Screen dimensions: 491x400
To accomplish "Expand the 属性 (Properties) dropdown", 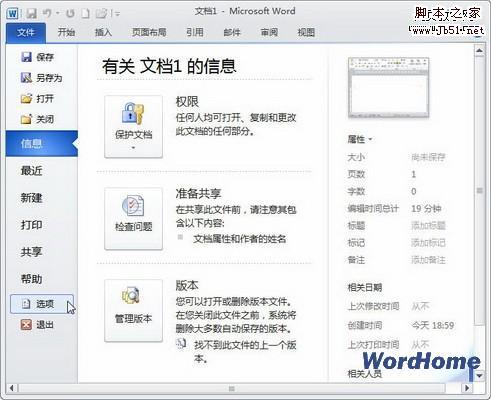I will (x=360, y=139).
